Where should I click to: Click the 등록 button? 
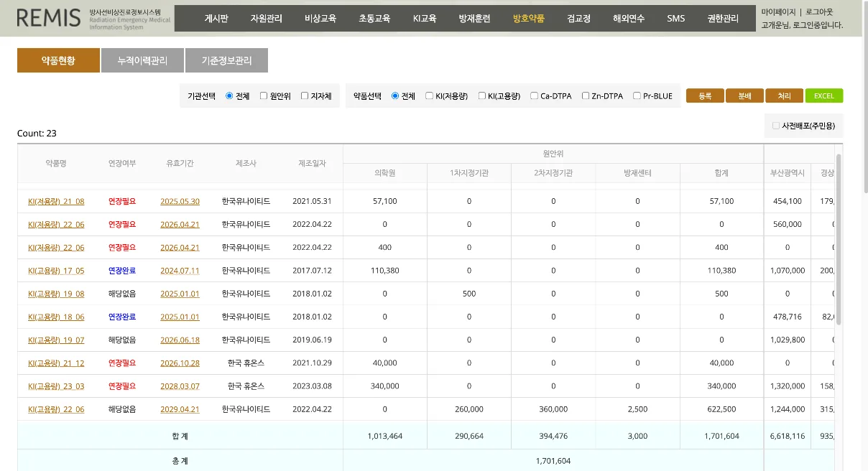point(705,95)
